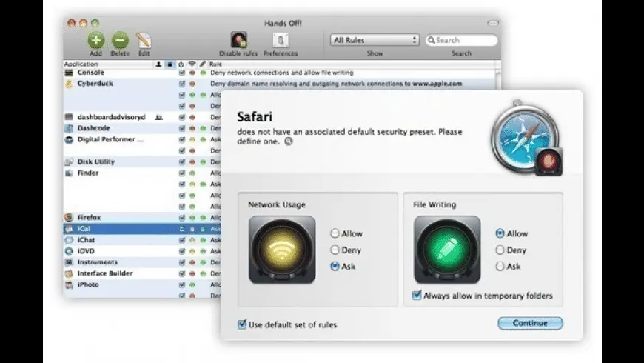The image size is (644, 363).
Task: Click the Firefox app icon in list
Action: tap(69, 218)
